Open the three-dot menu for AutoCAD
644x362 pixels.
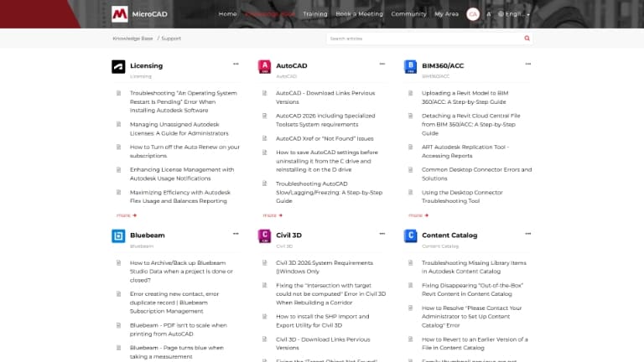pyautogui.click(x=382, y=65)
